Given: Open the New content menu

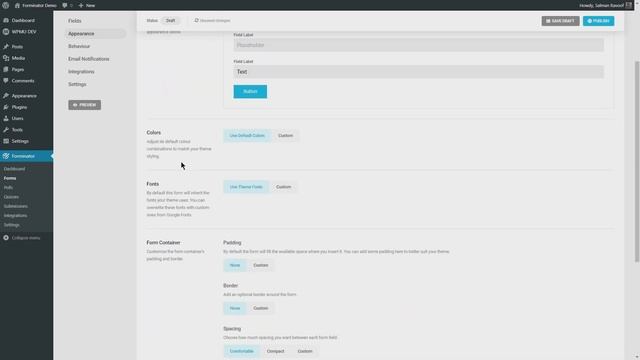Looking at the screenshot, I should coord(87,5).
